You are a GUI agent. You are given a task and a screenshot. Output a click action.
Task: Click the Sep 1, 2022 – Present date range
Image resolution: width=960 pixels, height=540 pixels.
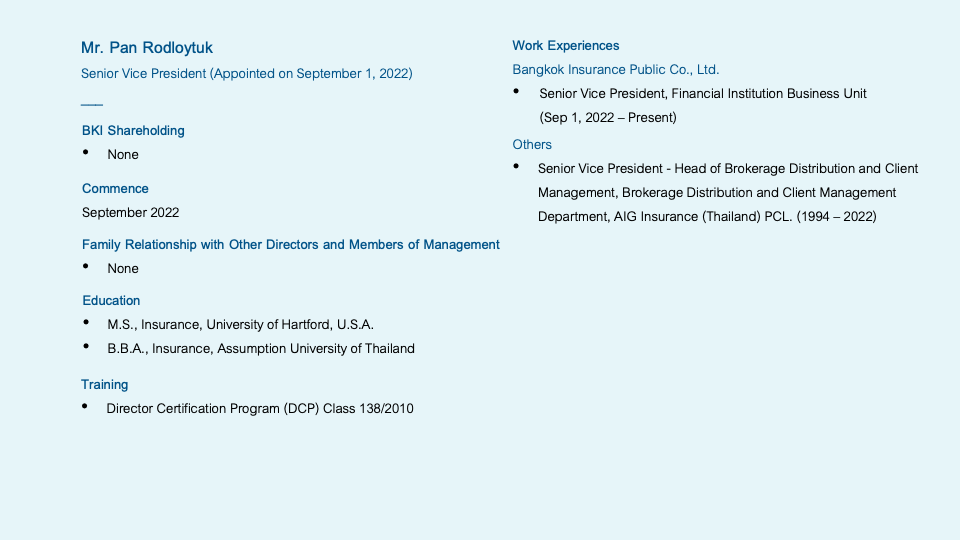(608, 117)
